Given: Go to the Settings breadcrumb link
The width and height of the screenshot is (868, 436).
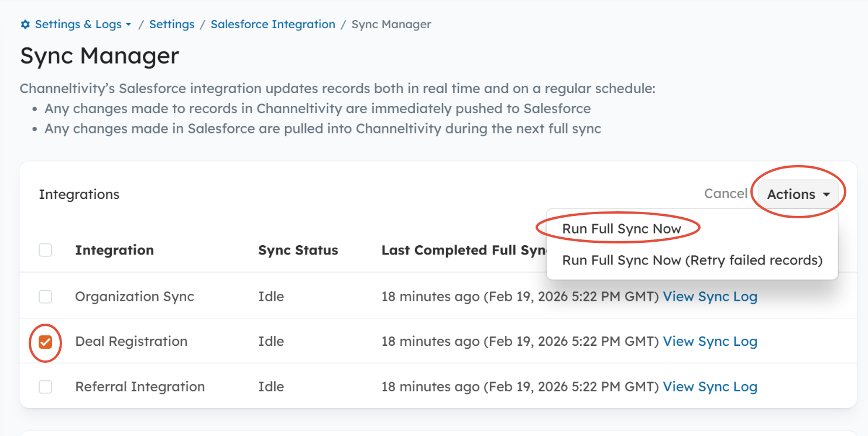Looking at the screenshot, I should coord(171,25).
